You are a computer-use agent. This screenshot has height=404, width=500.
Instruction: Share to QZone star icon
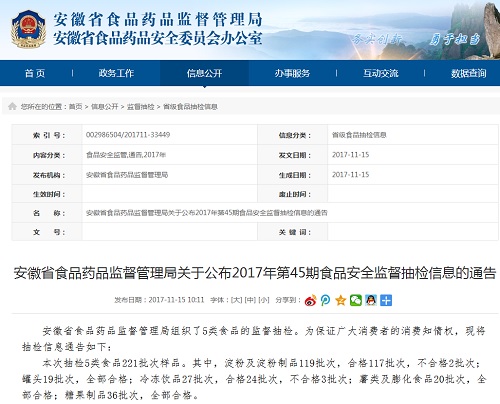click(x=341, y=300)
